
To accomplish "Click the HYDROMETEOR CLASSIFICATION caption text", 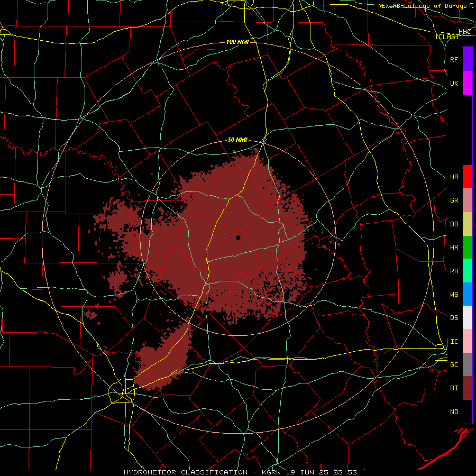I will pyautogui.click(x=186, y=472).
